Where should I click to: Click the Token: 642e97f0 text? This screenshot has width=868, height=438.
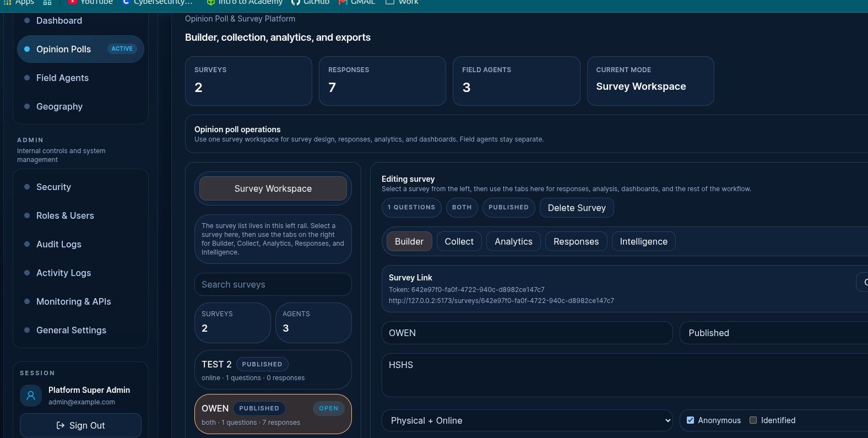coord(466,290)
